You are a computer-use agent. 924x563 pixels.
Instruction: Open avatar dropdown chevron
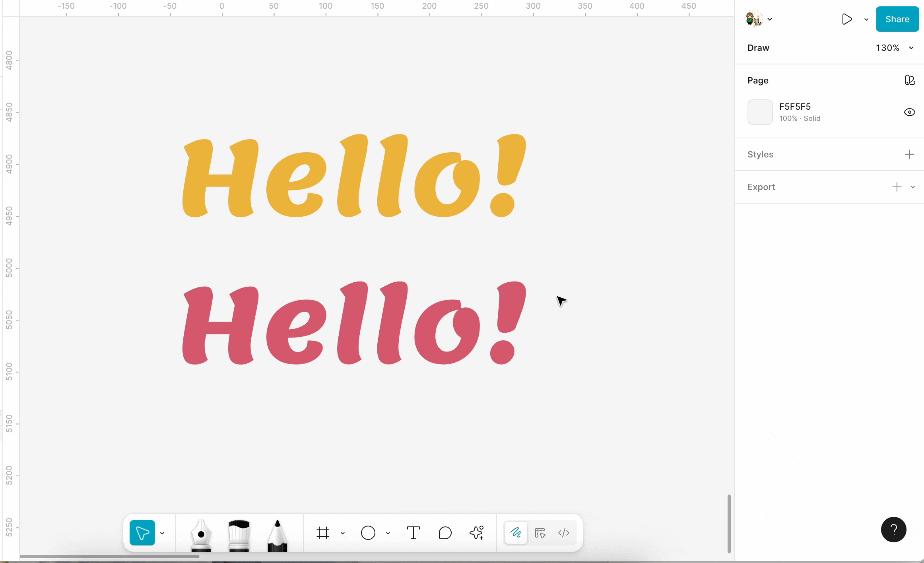point(770,19)
